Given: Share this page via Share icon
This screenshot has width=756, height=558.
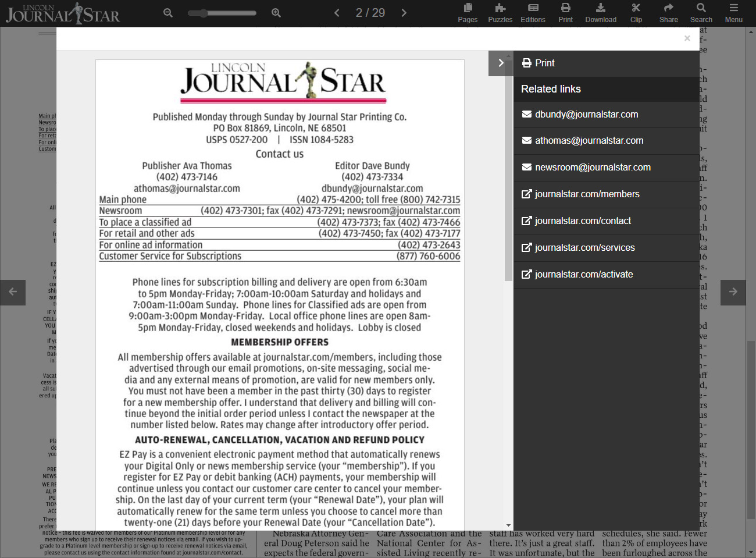Looking at the screenshot, I should pyautogui.click(x=668, y=13).
